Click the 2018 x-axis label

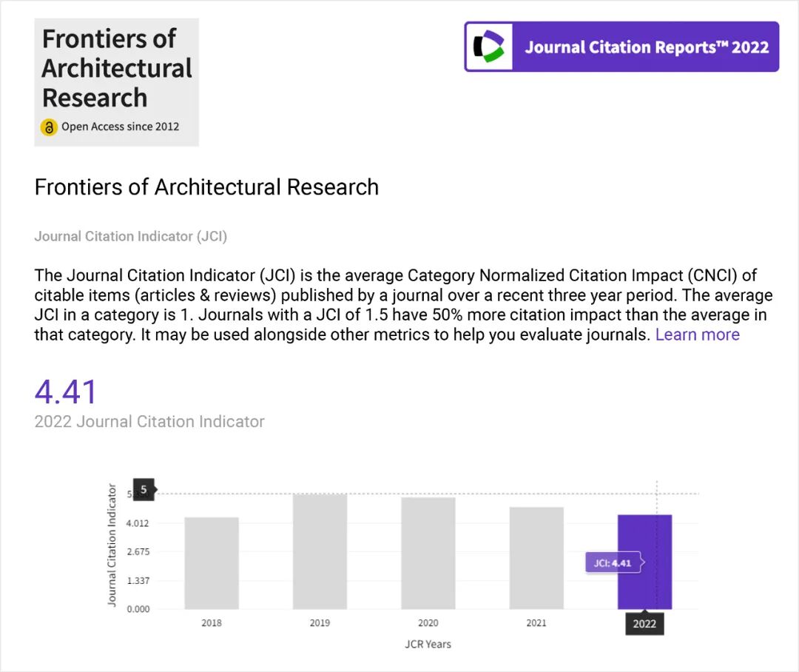click(212, 622)
